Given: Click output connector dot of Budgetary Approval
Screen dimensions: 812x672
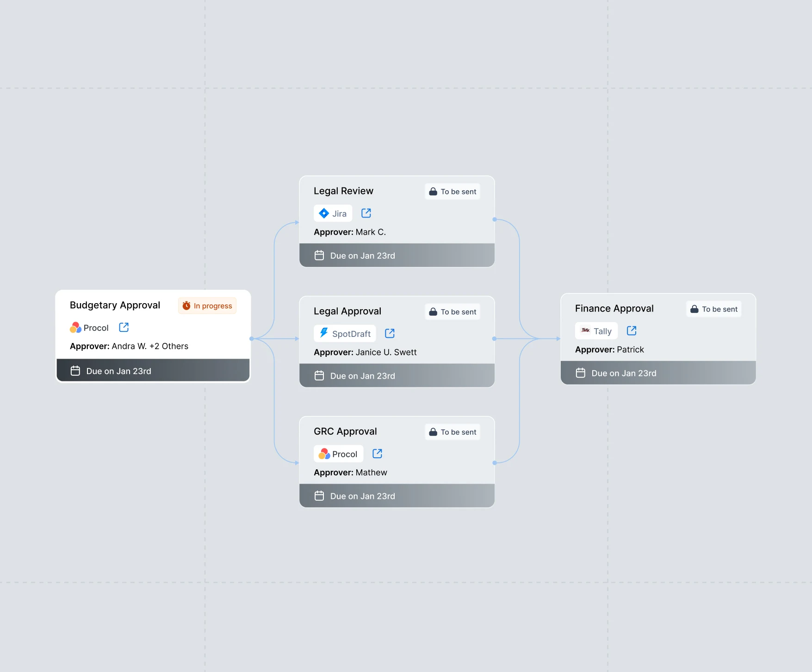Looking at the screenshot, I should (251, 339).
